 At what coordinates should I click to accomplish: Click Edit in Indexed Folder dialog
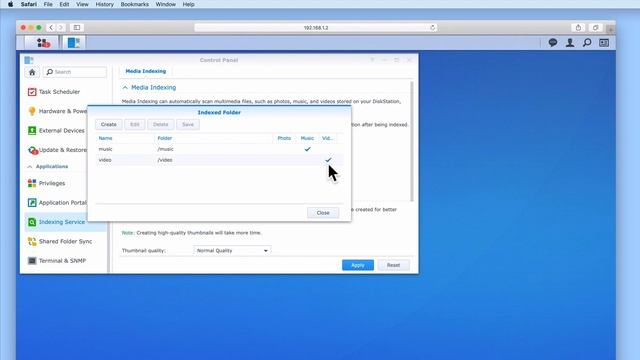[135, 124]
